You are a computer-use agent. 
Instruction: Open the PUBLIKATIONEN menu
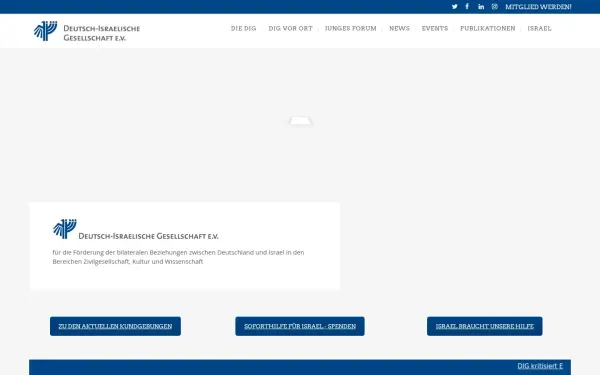(488, 28)
